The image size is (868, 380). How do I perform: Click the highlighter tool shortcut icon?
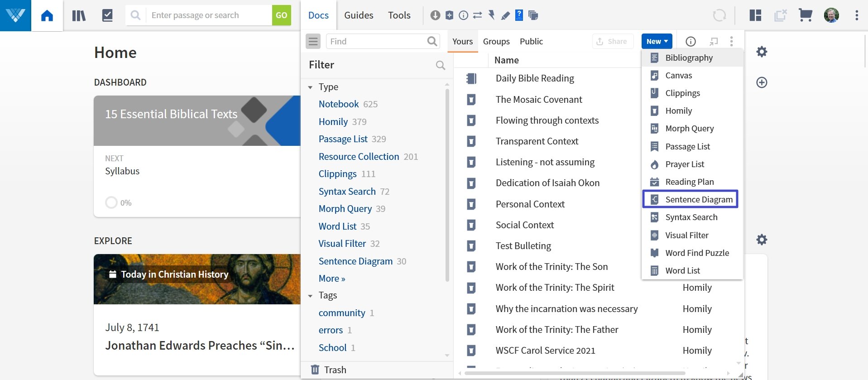pyautogui.click(x=505, y=16)
